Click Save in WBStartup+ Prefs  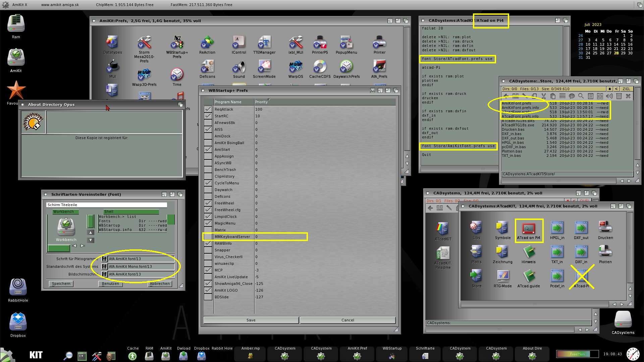(251, 320)
